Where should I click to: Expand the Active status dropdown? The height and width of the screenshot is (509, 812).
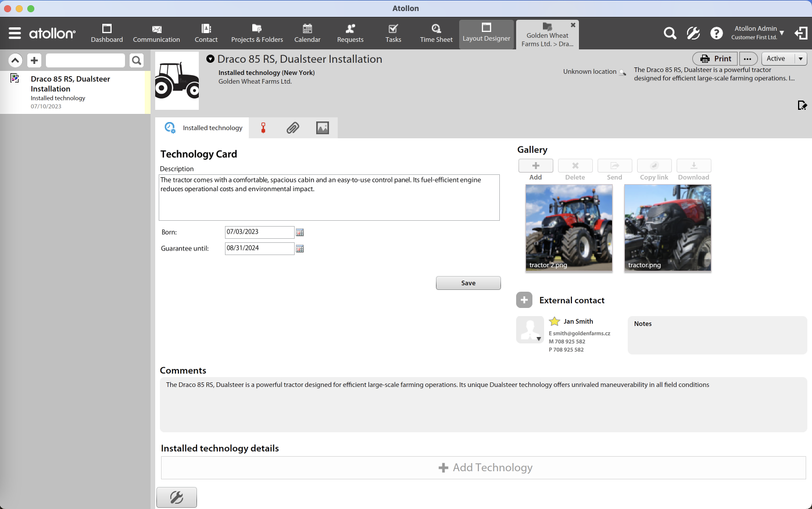[x=800, y=59]
